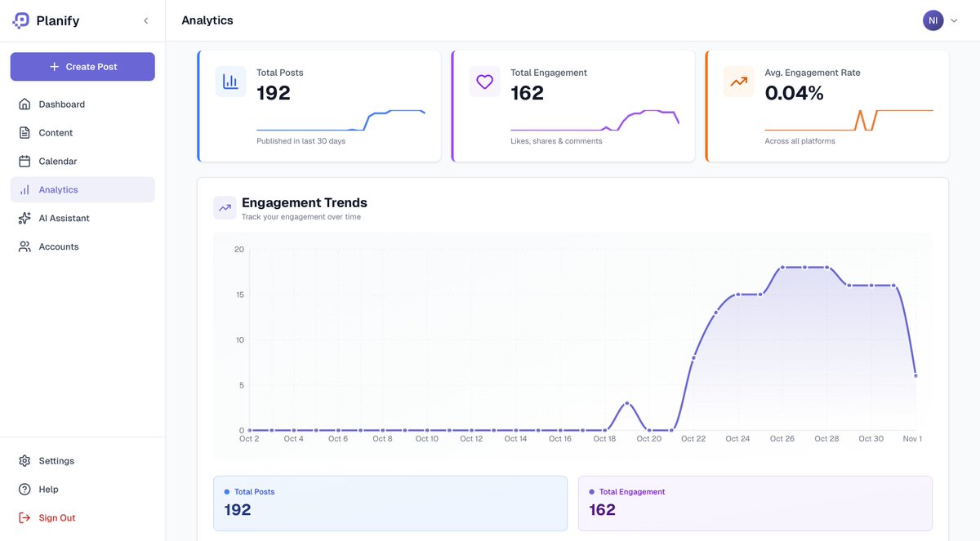Click the Create Post button

82,66
